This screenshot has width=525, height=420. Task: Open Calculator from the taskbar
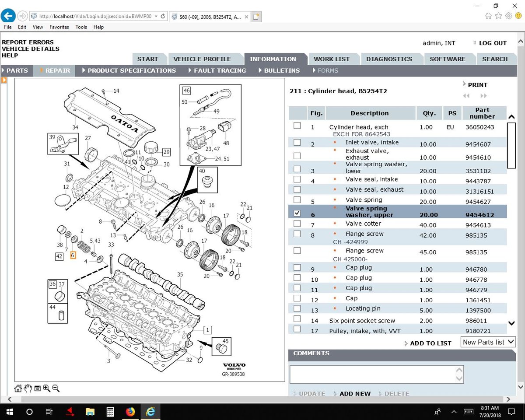pyautogui.click(x=110, y=412)
